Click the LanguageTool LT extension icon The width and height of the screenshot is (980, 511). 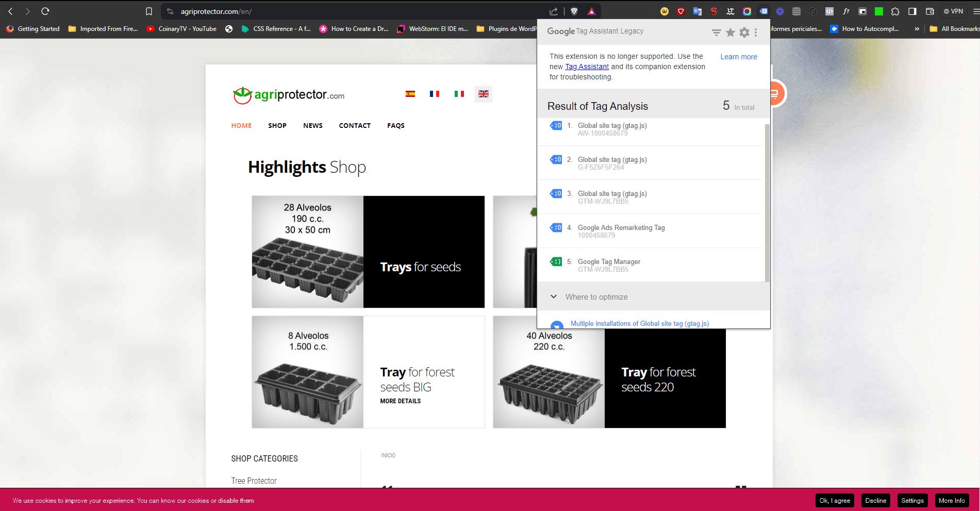pyautogui.click(x=730, y=11)
